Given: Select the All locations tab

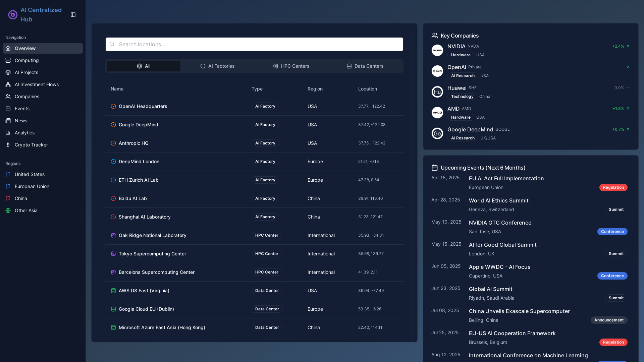Looking at the screenshot, I should (x=144, y=66).
